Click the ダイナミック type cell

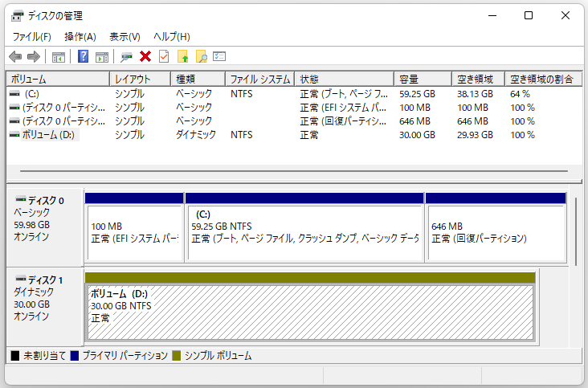point(196,135)
